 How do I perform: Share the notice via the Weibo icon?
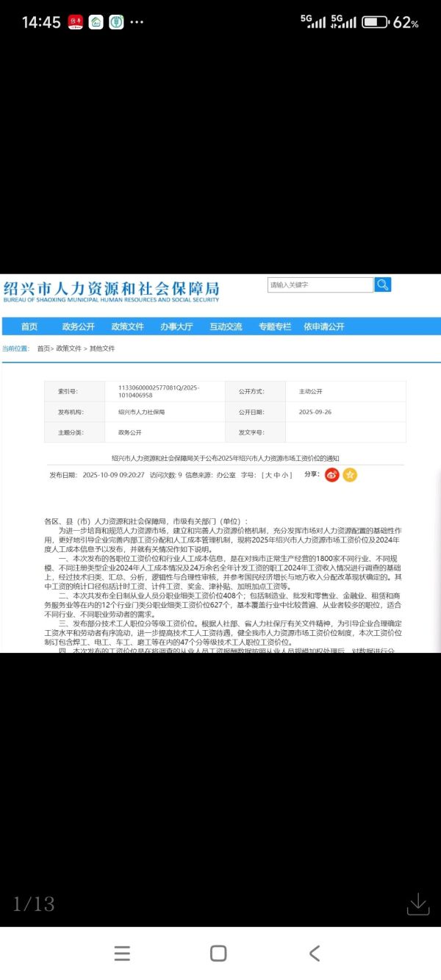(332, 475)
